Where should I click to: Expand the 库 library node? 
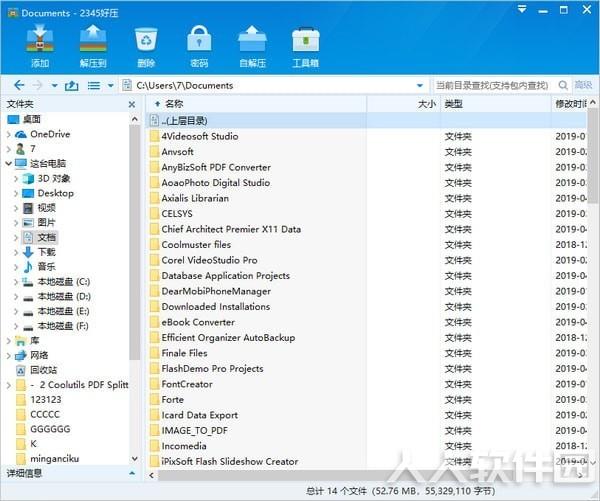coord(9,340)
